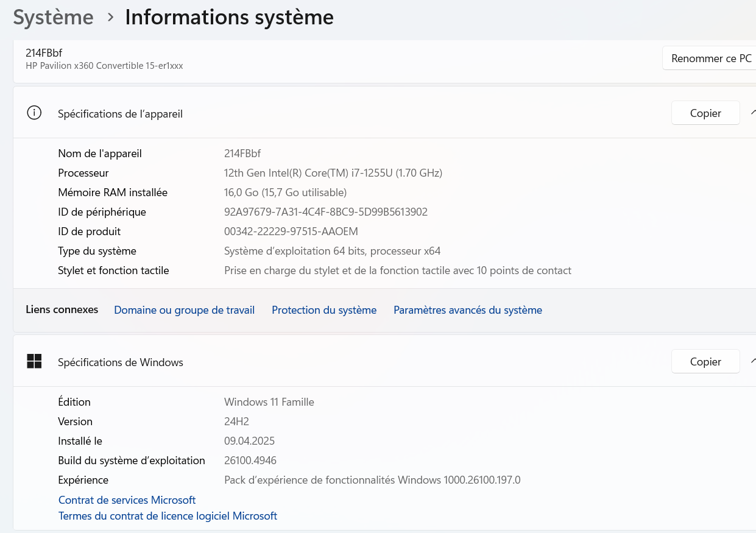Click the value Pack d'expérience de fonctionnalités Windows
The image size is (756, 533).
372,480
